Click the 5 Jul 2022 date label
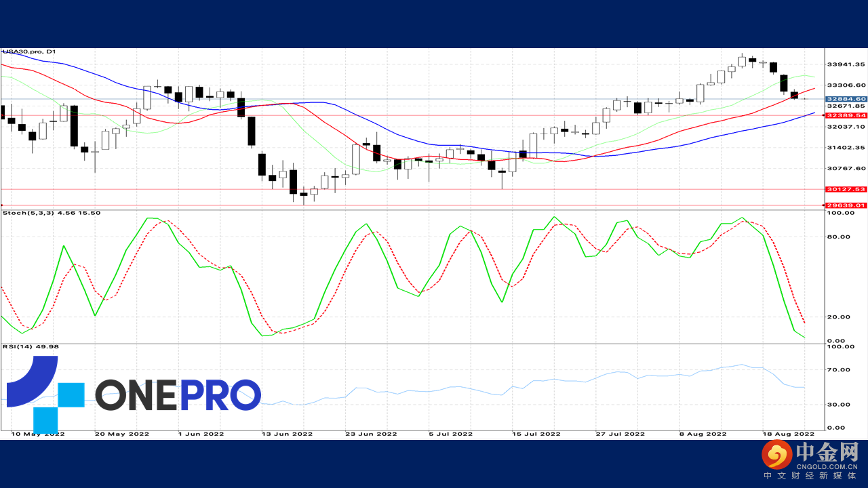868x488 pixels. pos(451,434)
